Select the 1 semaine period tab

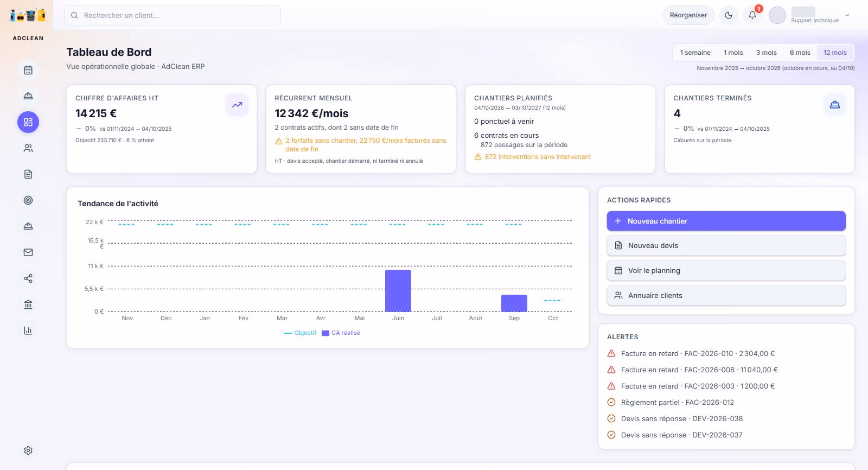tap(695, 53)
